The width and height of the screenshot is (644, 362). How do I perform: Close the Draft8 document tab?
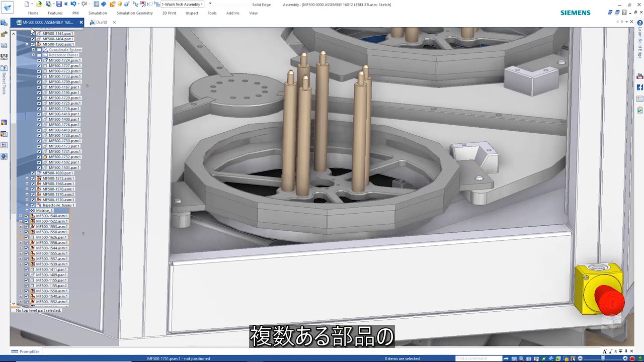click(114, 22)
